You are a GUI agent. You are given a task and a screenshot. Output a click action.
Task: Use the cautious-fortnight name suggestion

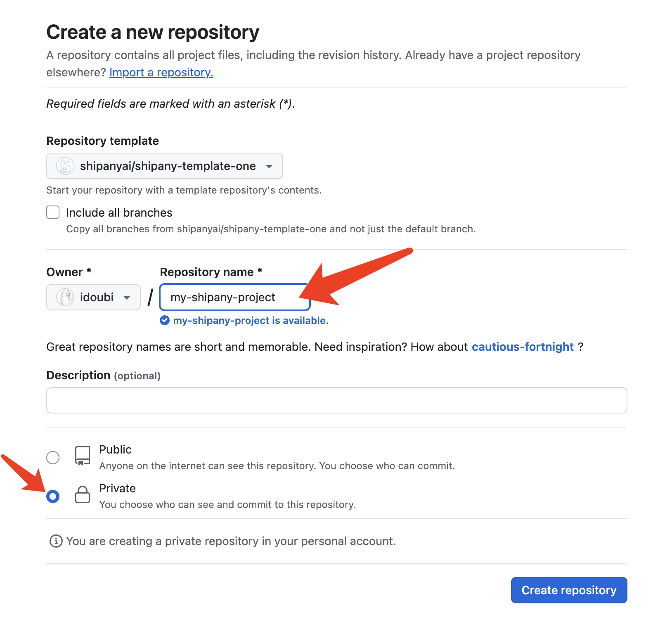pos(523,347)
